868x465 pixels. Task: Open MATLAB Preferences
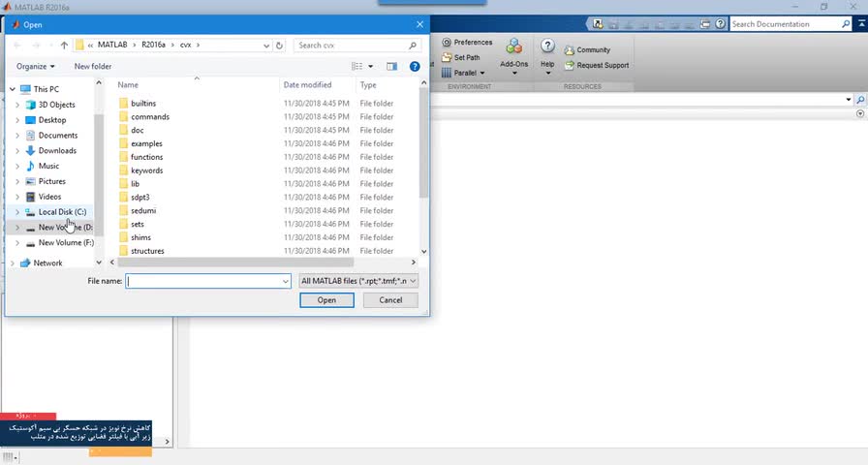click(x=467, y=42)
